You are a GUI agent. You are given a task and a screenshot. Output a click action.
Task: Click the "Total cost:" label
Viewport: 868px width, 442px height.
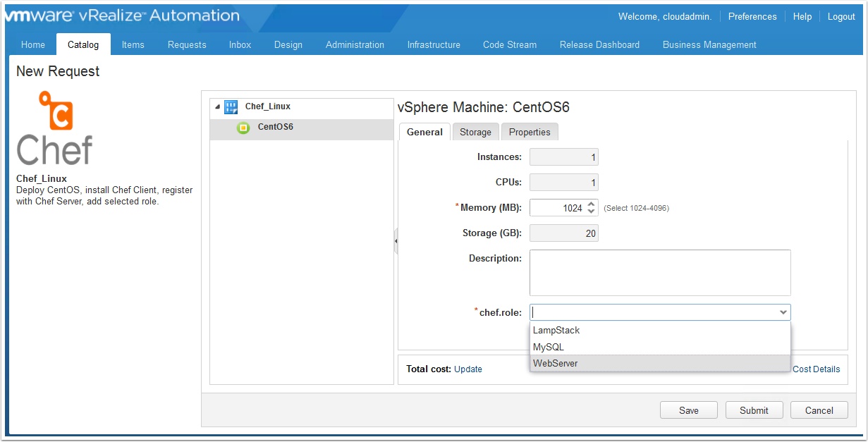pyautogui.click(x=429, y=369)
